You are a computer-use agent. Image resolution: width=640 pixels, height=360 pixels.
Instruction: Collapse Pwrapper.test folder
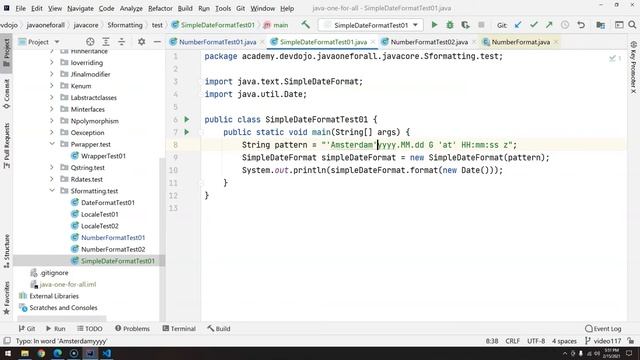(52, 144)
